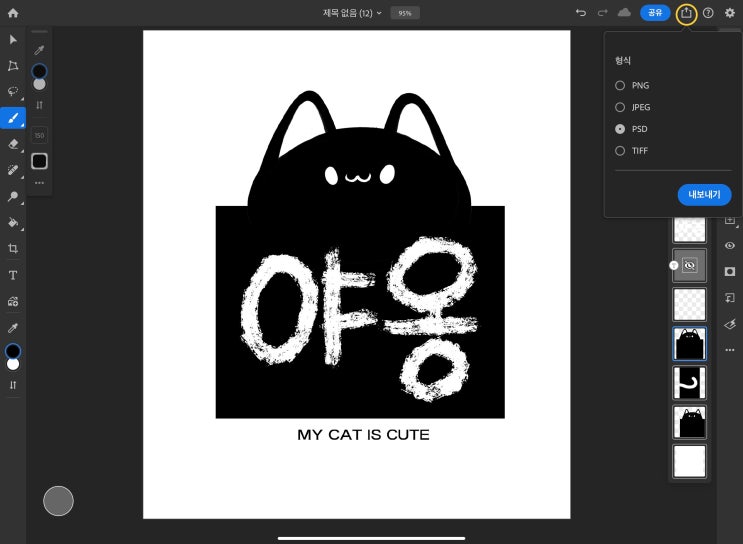Open cloud document status icon
The width and height of the screenshot is (743, 544).
pyautogui.click(x=624, y=12)
